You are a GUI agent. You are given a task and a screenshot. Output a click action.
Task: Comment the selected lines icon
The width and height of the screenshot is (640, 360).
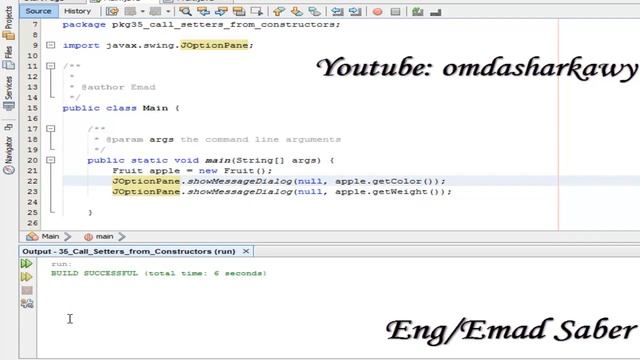click(x=418, y=11)
